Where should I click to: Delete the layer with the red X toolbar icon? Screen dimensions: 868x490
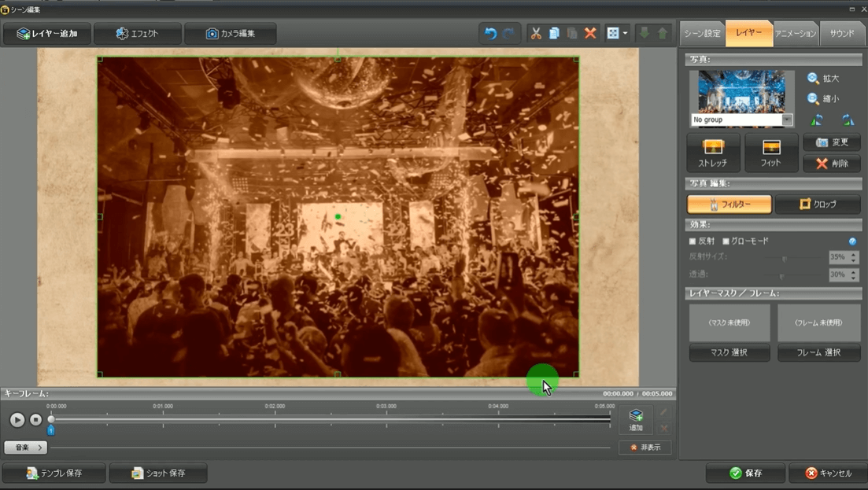(590, 34)
